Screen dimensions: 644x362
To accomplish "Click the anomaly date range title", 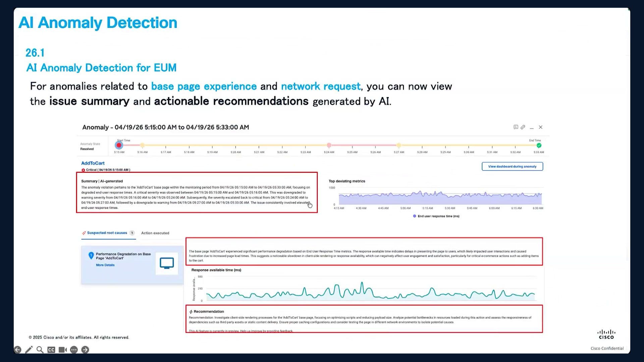I will coord(166,127).
